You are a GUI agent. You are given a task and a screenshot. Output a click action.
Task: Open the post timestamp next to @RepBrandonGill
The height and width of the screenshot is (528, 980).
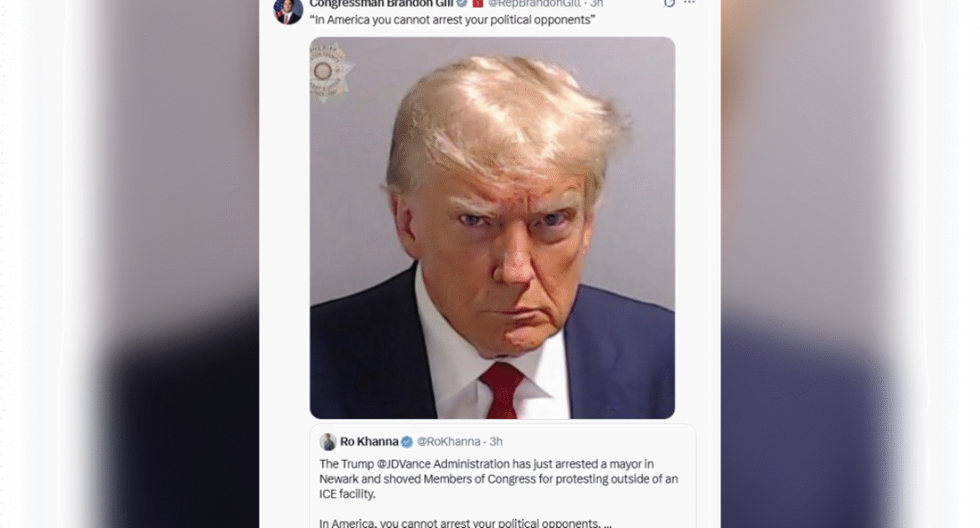coord(597,3)
